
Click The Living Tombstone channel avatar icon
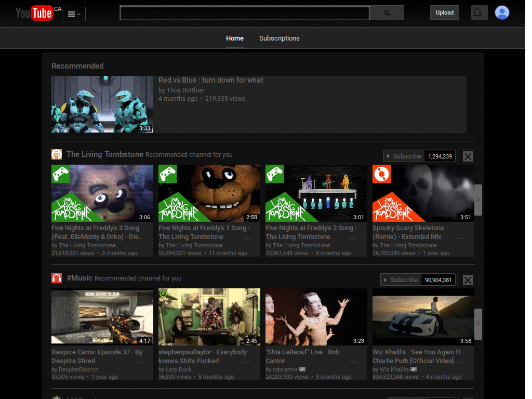pos(57,154)
